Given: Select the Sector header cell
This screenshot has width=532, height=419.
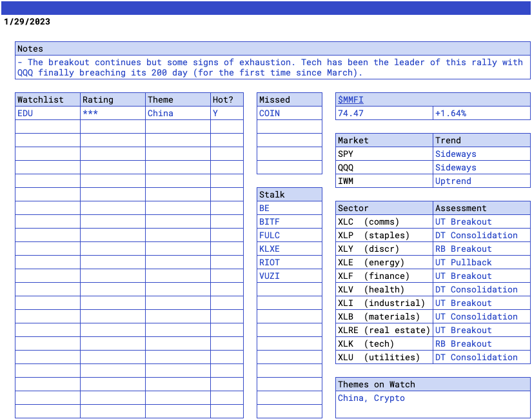Looking at the screenshot, I should [384, 208].
